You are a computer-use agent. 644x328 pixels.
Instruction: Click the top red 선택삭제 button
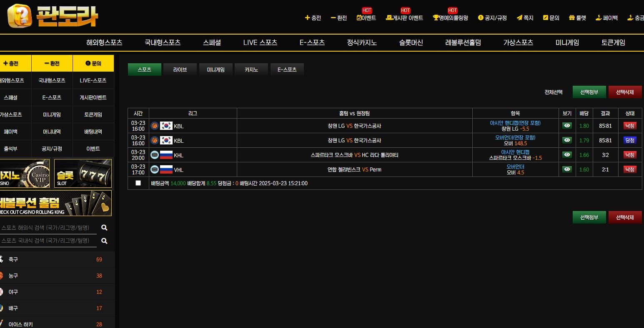click(625, 92)
